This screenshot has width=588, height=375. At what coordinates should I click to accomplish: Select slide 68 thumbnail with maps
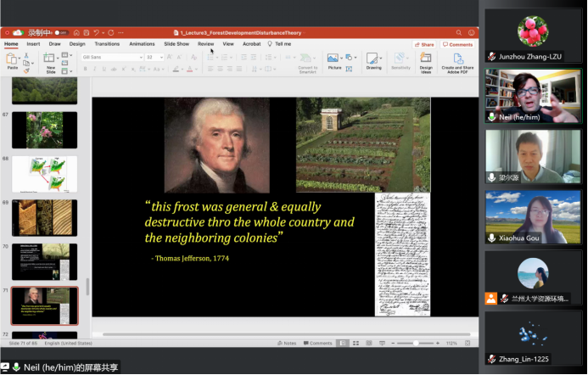click(x=44, y=174)
